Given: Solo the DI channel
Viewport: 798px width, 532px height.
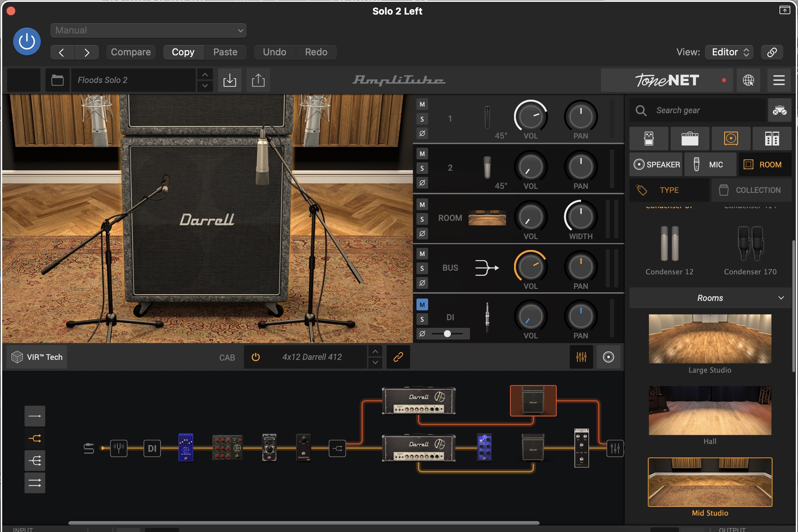Looking at the screenshot, I should coord(422,319).
